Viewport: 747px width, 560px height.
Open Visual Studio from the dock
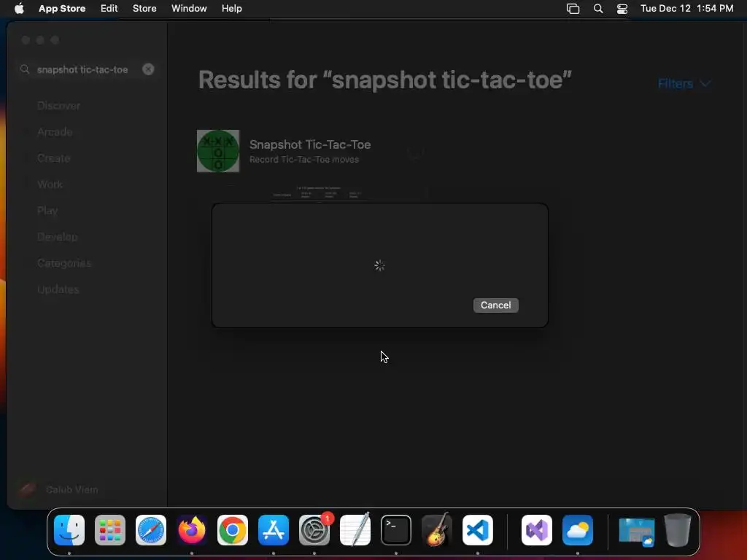pos(537,530)
